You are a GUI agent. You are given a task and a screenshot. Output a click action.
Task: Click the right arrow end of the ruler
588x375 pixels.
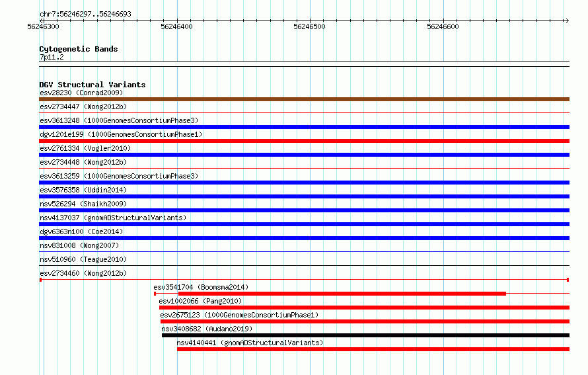[x=567, y=21]
